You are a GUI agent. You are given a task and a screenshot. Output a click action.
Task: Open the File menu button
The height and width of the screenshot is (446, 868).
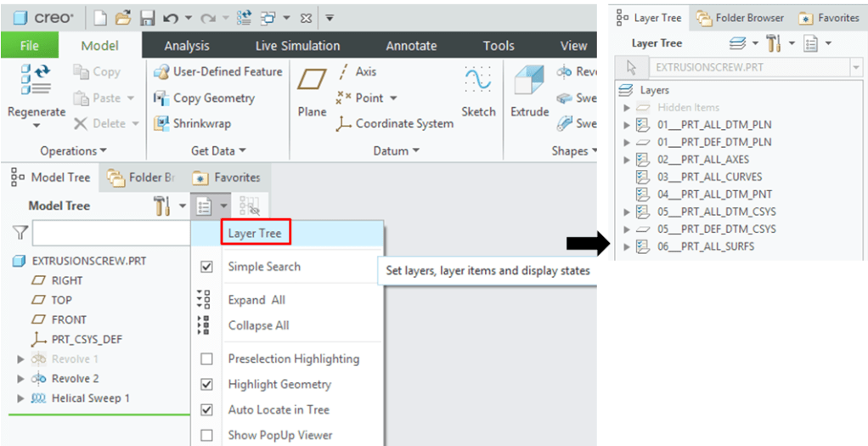click(29, 46)
